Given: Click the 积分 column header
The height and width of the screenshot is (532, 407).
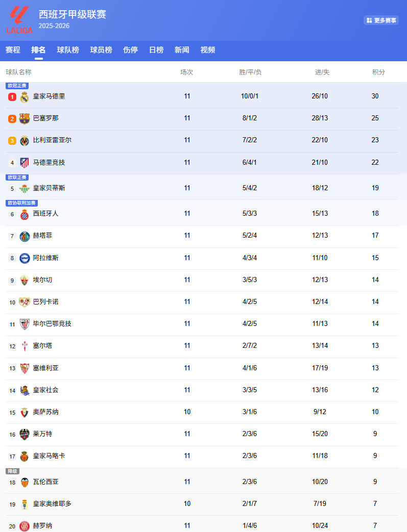Looking at the screenshot, I should pyautogui.click(x=378, y=72).
